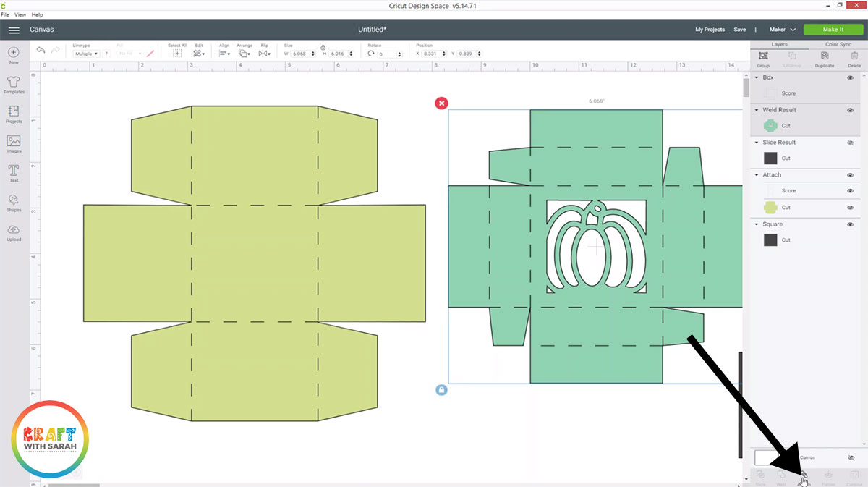868x487 pixels.
Task: Click the green Make It button
Action: click(833, 30)
